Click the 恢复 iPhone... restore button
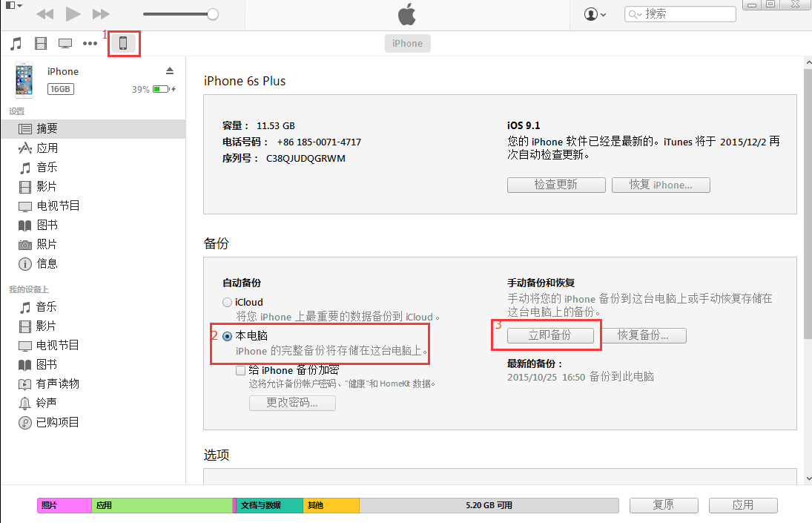The height and width of the screenshot is (523, 812). (661, 185)
